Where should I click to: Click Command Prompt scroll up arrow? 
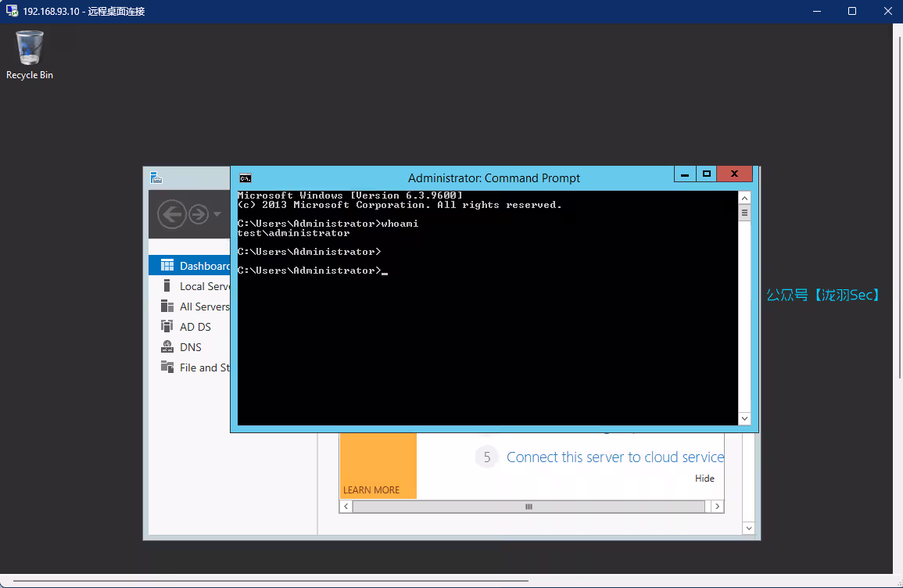pos(744,198)
